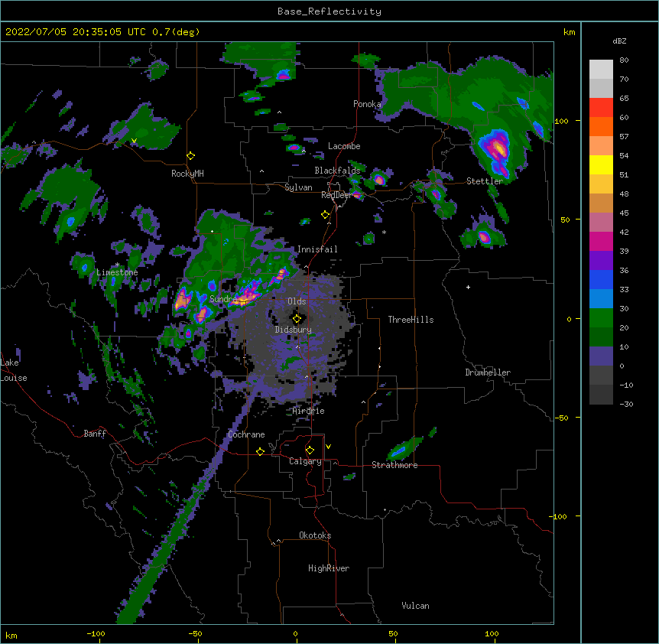Screen dimensions: 659x644
Task: Click the Banff city label
Action: coord(95,434)
